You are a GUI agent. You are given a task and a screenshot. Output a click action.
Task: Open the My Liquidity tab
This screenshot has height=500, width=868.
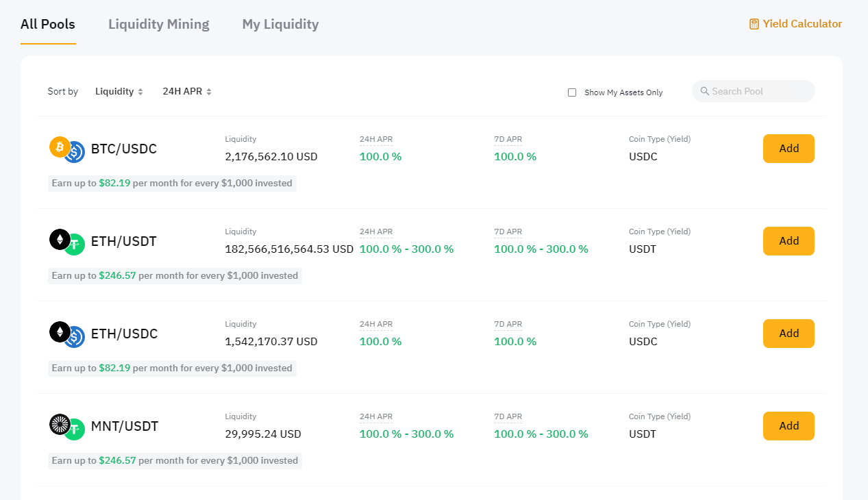click(x=280, y=24)
